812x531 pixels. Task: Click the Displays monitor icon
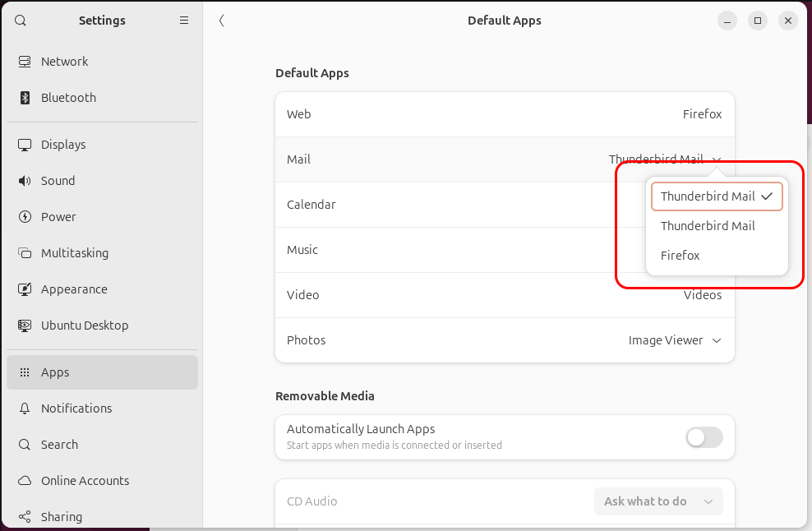(x=25, y=145)
